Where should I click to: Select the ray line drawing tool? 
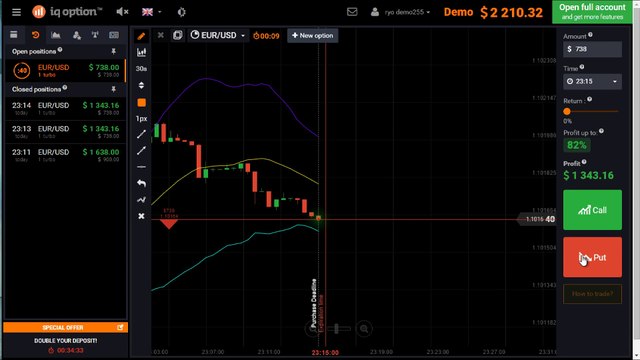(141, 151)
